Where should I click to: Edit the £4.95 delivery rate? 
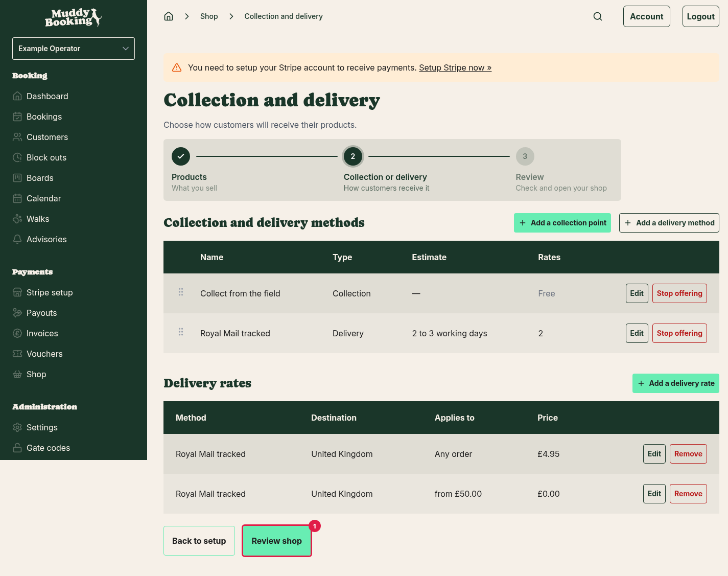pyautogui.click(x=654, y=454)
